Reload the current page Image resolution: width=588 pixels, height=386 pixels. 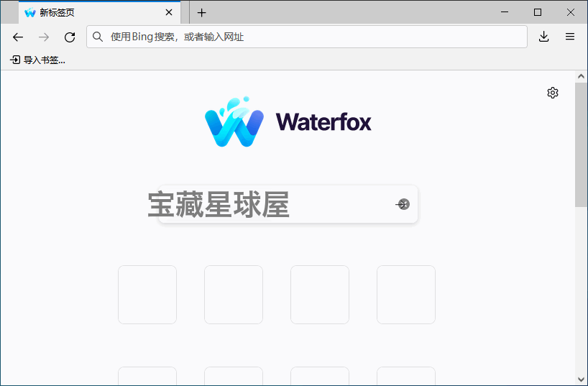[70, 37]
